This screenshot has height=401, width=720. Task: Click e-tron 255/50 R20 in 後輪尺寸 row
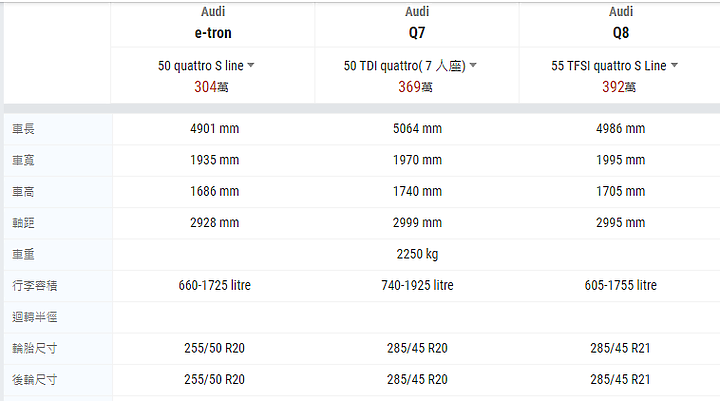214,379
